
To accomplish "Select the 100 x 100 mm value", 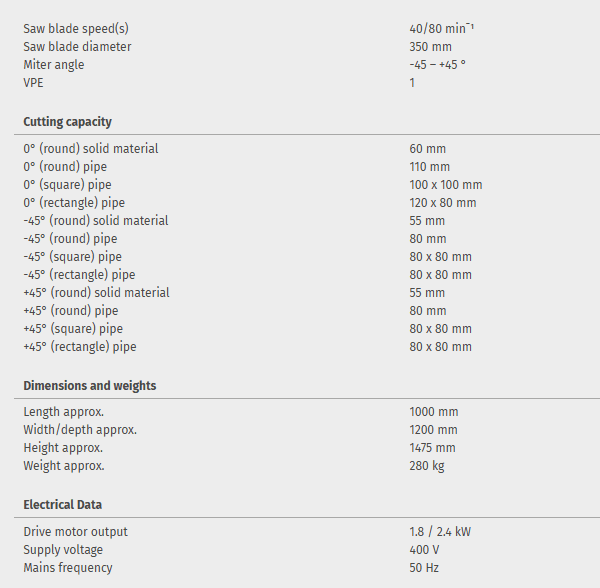I will pos(445,185).
